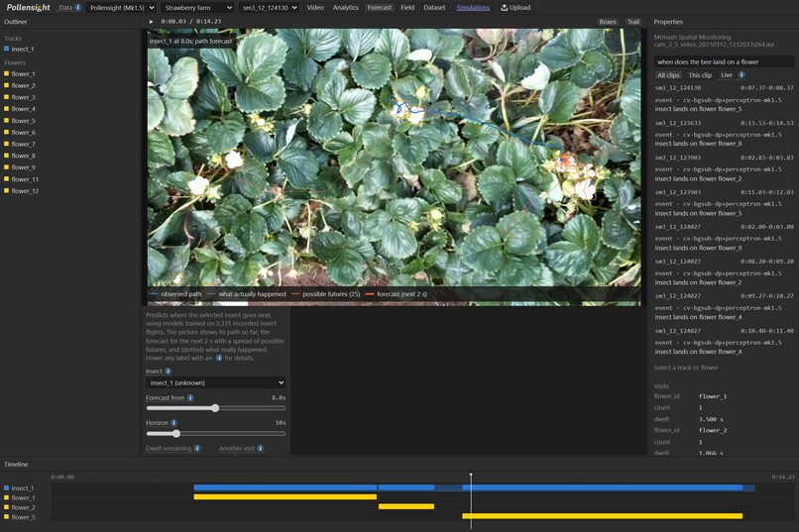Screen dimensions: 799x532
Task: Click the yellow icon of flower_11 in Outliner
Action: 7,179
